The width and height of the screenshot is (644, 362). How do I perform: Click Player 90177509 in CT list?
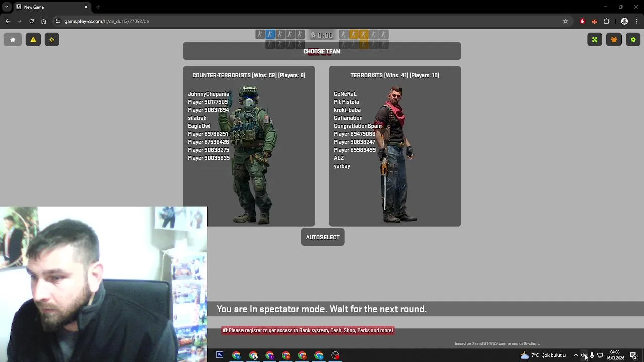click(208, 102)
